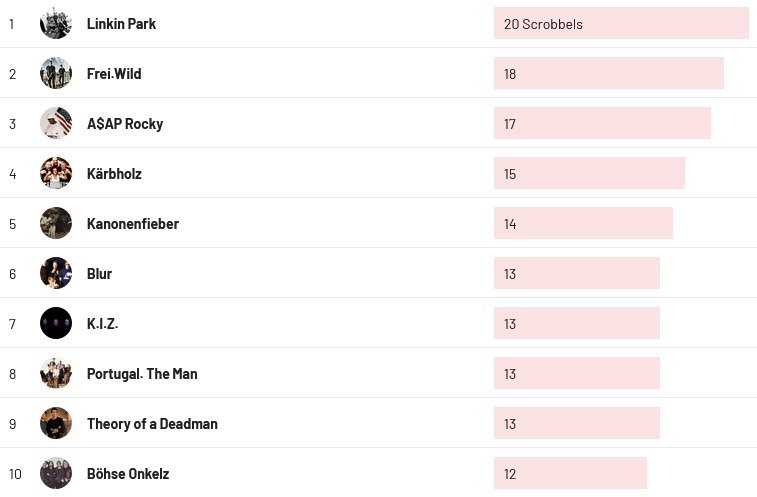Open Kanonenfieber artist name link
This screenshot has width=757, height=497.
click(x=133, y=224)
